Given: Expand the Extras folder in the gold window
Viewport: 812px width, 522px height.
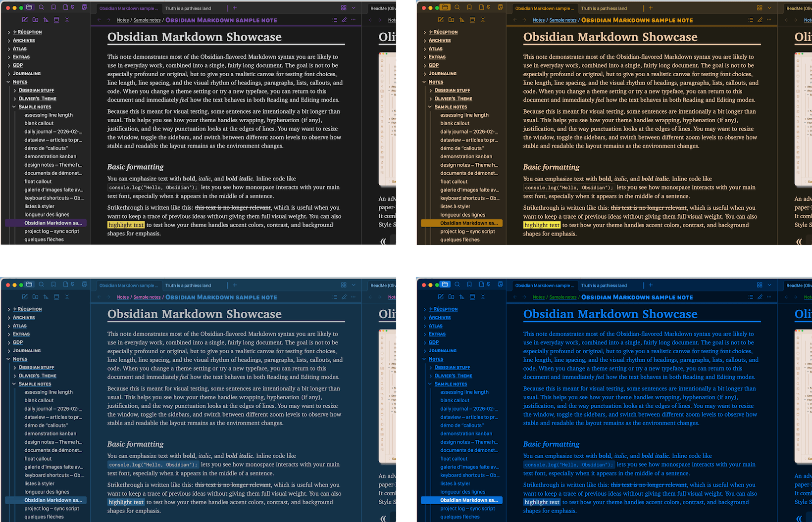Looking at the screenshot, I should coord(425,57).
